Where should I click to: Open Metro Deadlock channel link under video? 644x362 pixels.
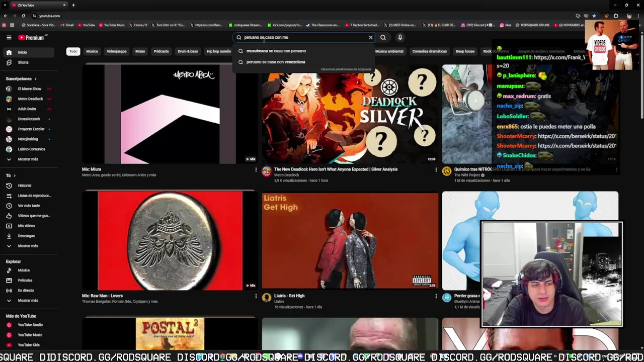click(286, 175)
